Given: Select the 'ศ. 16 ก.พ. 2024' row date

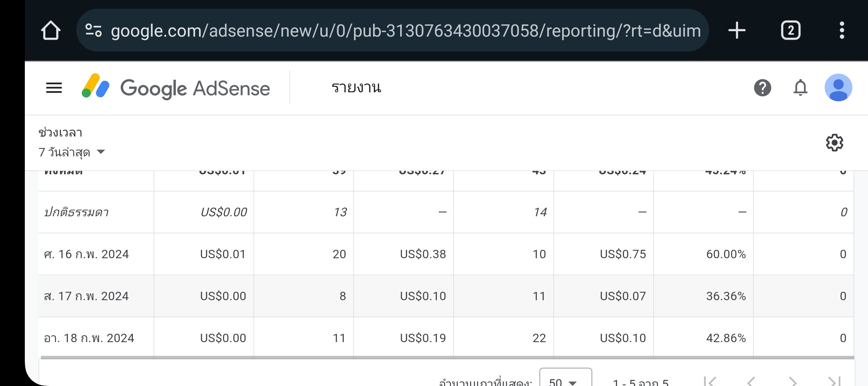Looking at the screenshot, I should click(87, 254).
